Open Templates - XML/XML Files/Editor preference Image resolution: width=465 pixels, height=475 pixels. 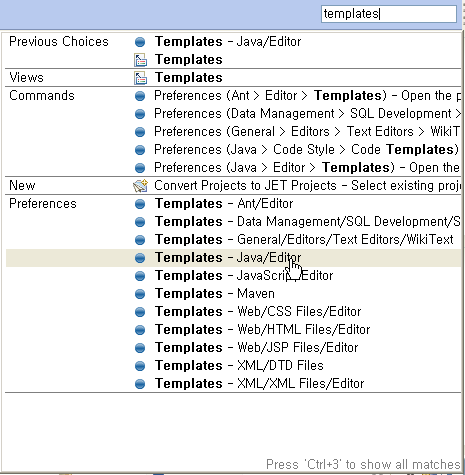coord(260,384)
